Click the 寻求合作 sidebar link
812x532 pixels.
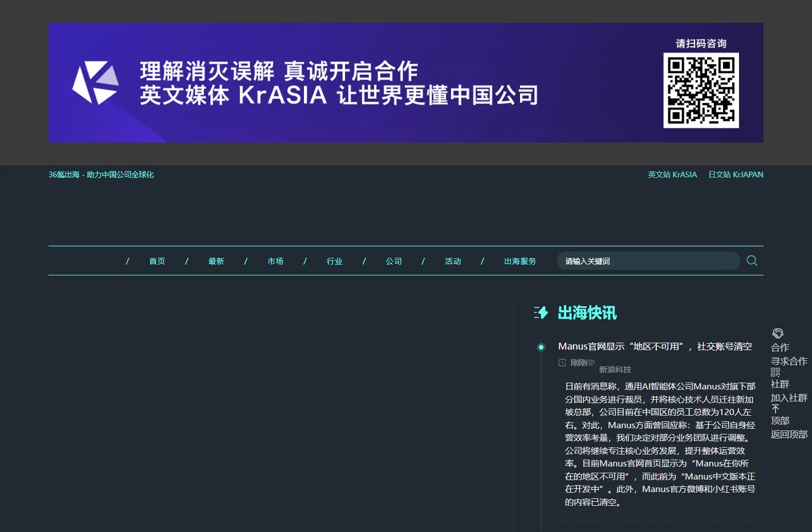click(x=789, y=361)
